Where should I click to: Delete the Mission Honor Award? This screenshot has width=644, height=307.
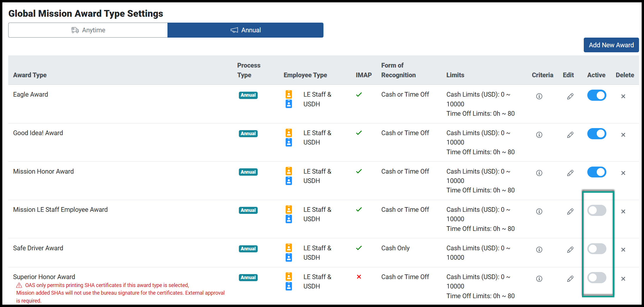point(623,173)
